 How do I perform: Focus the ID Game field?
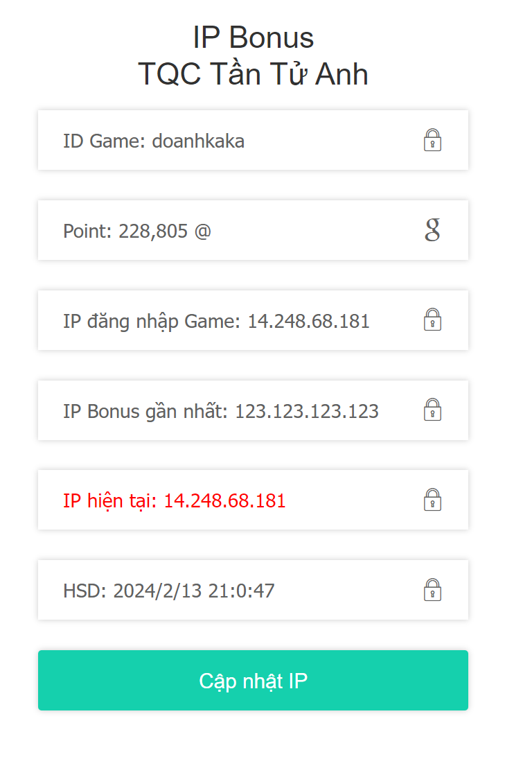coord(236,141)
